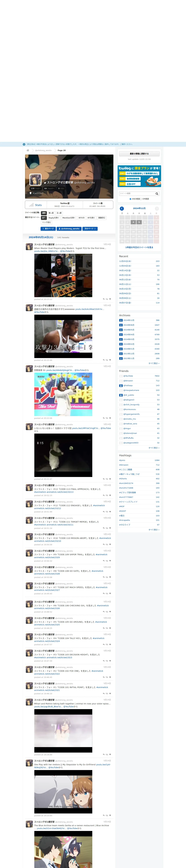The width and height of the screenshot is (186, 868).
Task: Click user icon beside @dr_yukito
Action: click(x=121, y=395)
